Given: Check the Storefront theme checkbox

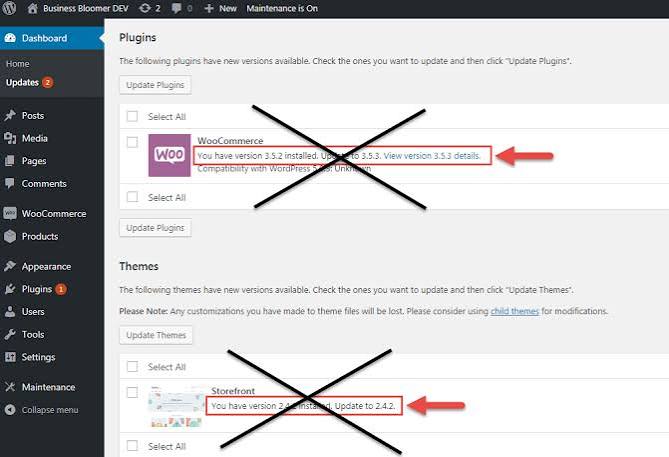Looking at the screenshot, I should pyautogui.click(x=132, y=392).
